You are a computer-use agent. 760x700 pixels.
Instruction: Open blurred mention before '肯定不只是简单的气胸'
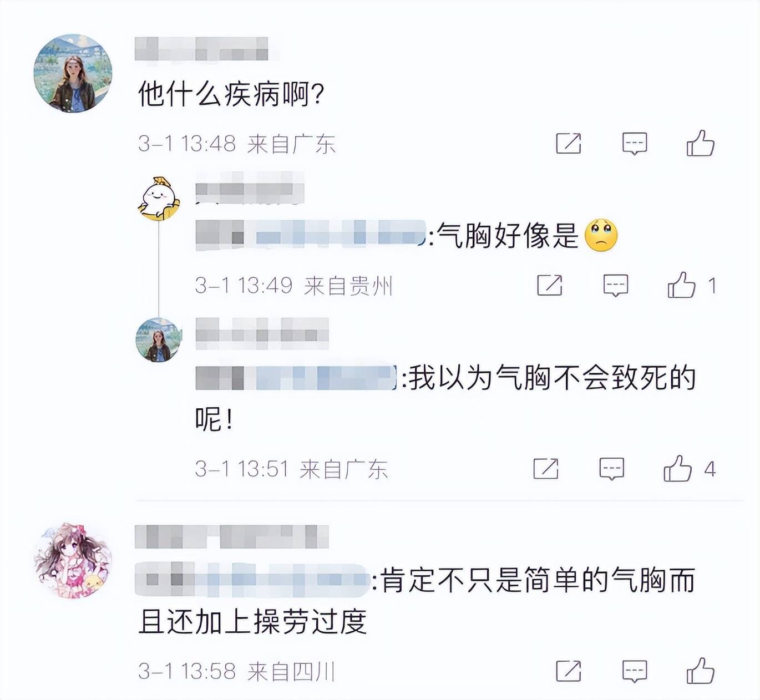click(x=252, y=580)
